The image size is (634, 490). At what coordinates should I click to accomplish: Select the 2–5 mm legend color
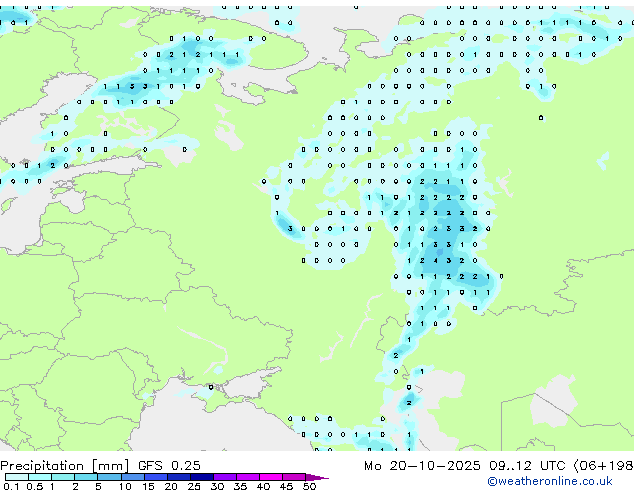tap(86, 477)
